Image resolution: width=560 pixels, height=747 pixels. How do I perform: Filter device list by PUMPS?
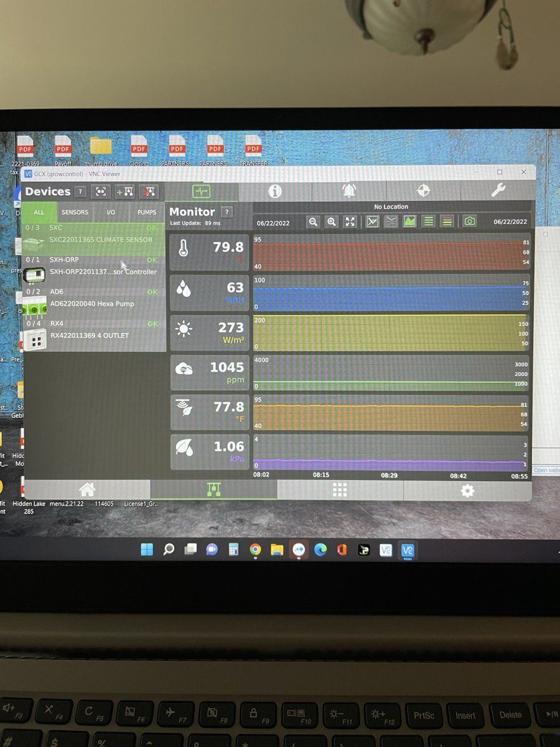pos(147,212)
